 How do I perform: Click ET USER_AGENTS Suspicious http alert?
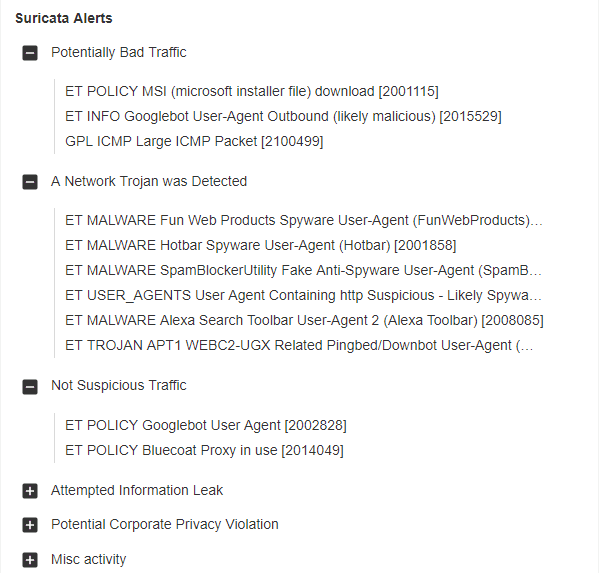pos(303,296)
